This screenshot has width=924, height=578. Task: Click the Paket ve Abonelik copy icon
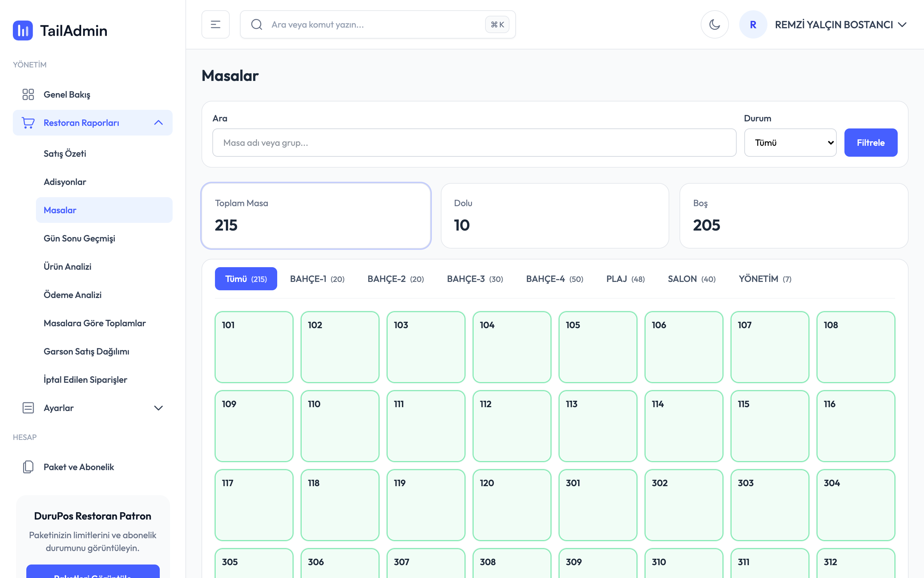tap(28, 467)
